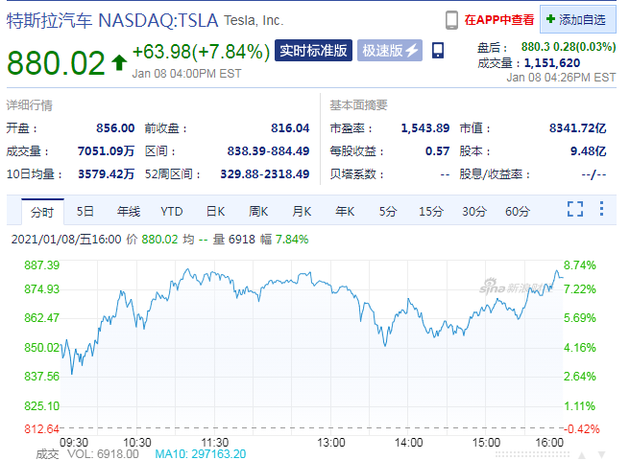This screenshot has width=630, height=460.
Task: Click the chart info line 2021/01/08/五16:00
Action: [x=66, y=239]
